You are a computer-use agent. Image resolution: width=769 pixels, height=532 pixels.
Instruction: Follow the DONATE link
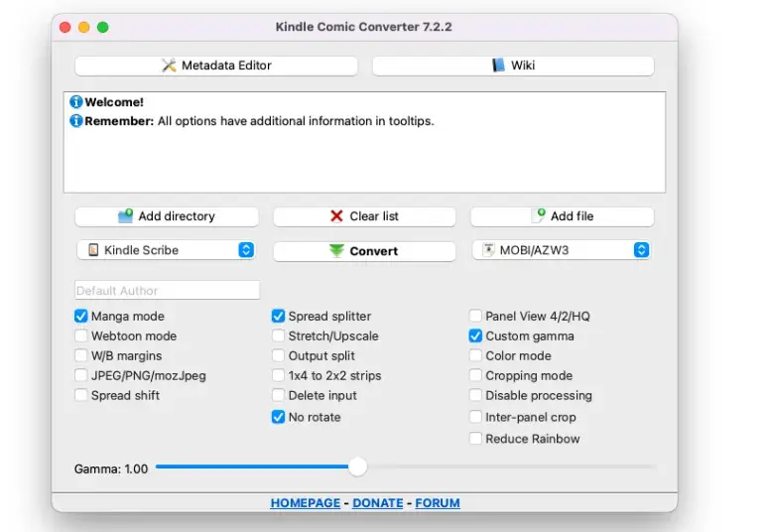[378, 503]
